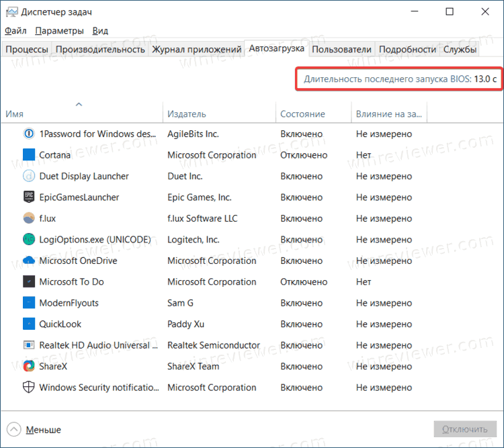Select the f.lux name text

tap(48, 218)
